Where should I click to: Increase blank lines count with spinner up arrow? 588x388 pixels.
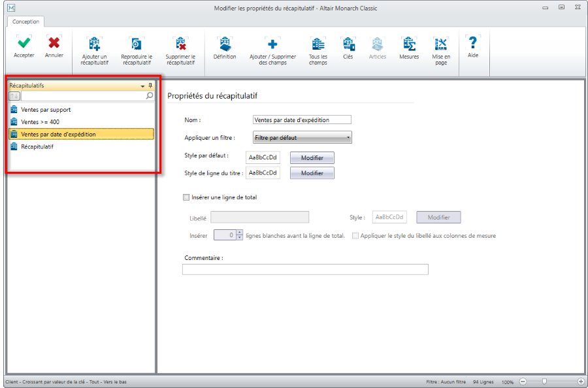pos(239,233)
